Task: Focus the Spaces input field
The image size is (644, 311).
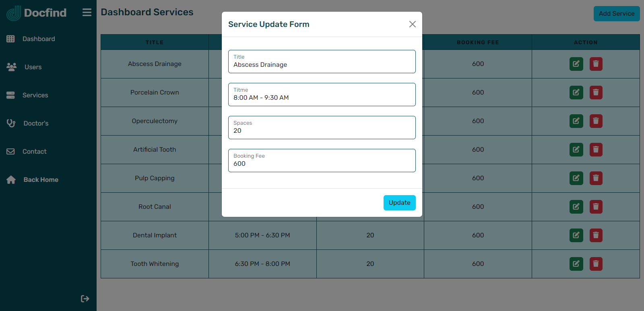Action: pos(322,128)
